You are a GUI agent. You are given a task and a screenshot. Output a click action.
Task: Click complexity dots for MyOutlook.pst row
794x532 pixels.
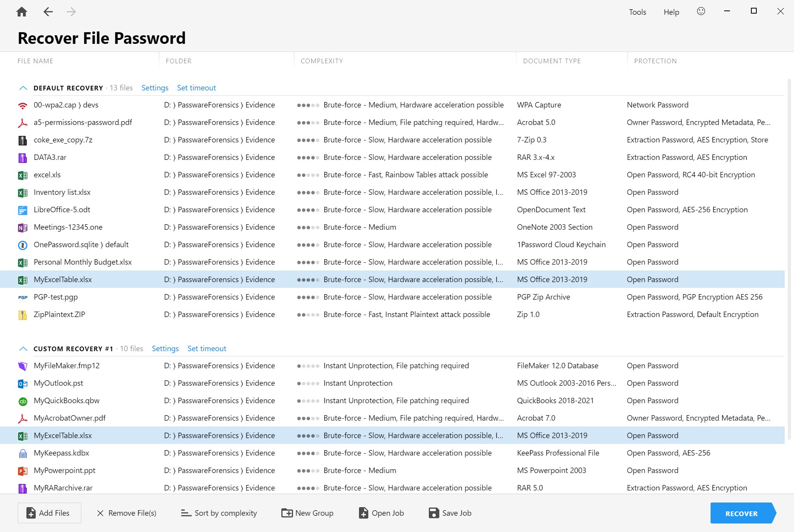tap(308, 383)
